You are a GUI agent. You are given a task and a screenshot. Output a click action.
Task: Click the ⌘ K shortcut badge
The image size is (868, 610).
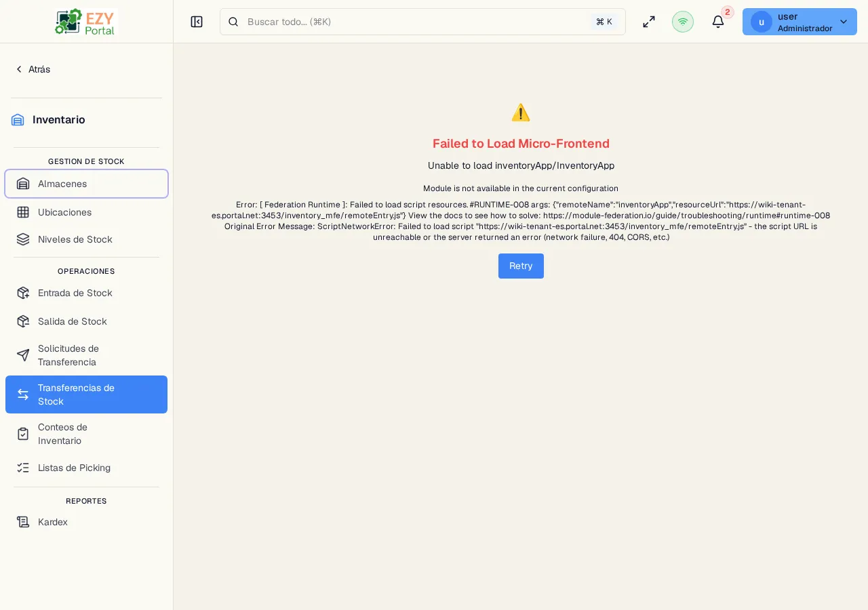point(604,22)
